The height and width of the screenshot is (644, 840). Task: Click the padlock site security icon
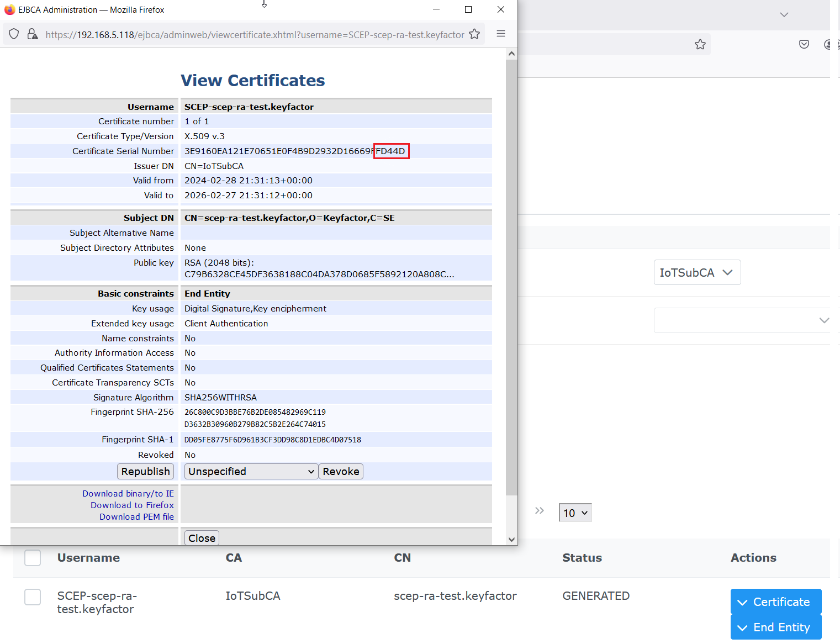pyautogui.click(x=33, y=34)
